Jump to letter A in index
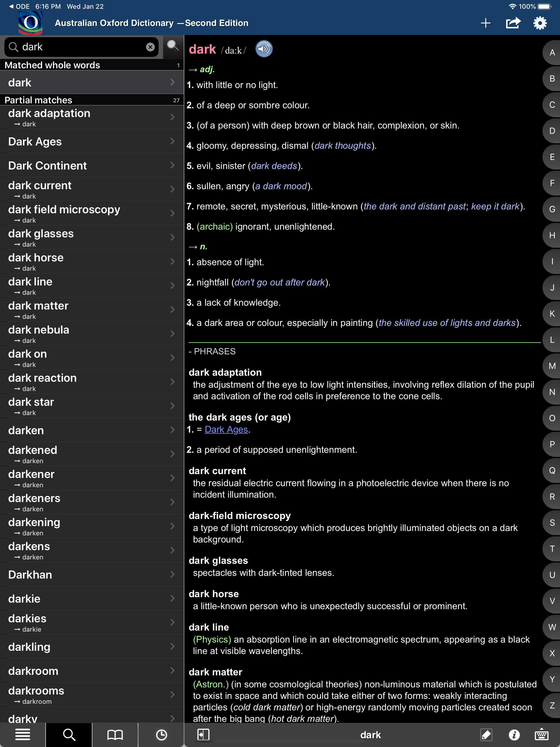 point(552,53)
